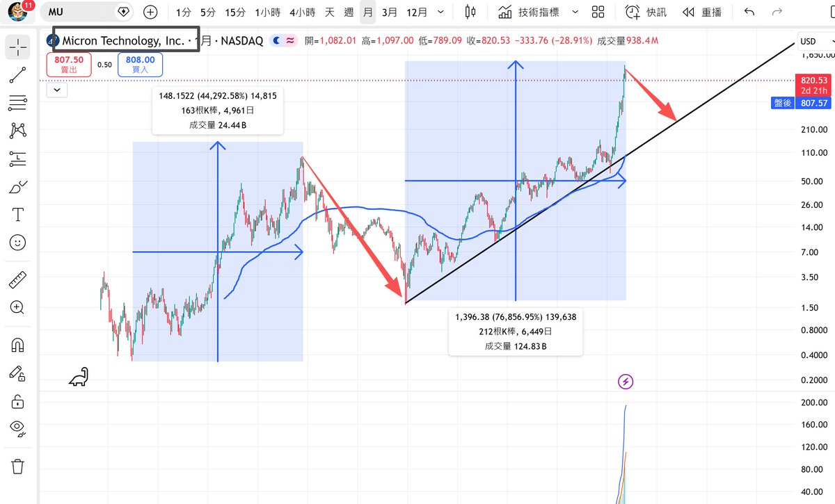The height and width of the screenshot is (504, 835).
Task: Select the forecast and position tool
Action: [x=18, y=159]
